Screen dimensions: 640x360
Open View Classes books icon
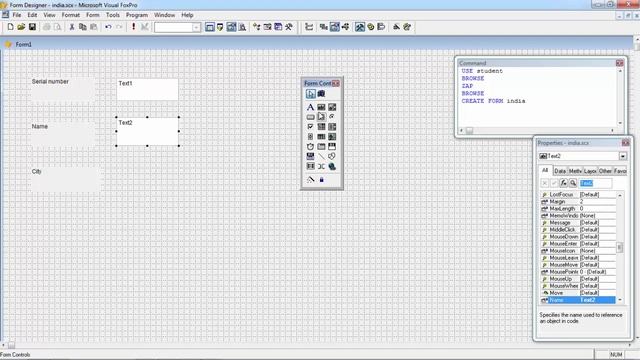(x=321, y=93)
